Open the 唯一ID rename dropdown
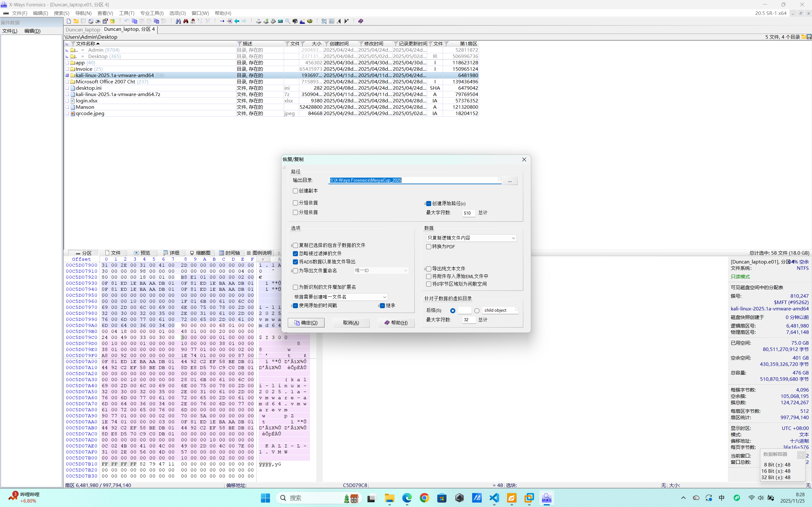812x507 pixels. point(381,270)
